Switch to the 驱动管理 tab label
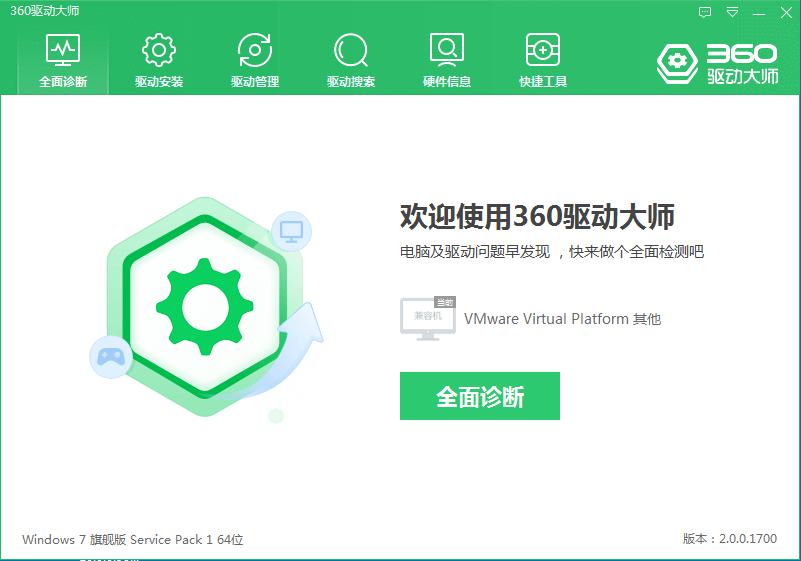This screenshot has width=801, height=561. tap(255, 82)
